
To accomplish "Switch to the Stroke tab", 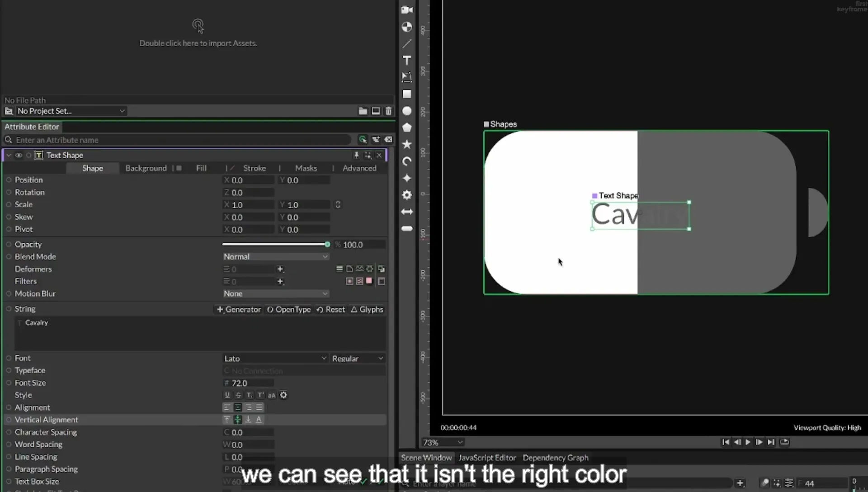I will pyautogui.click(x=255, y=168).
